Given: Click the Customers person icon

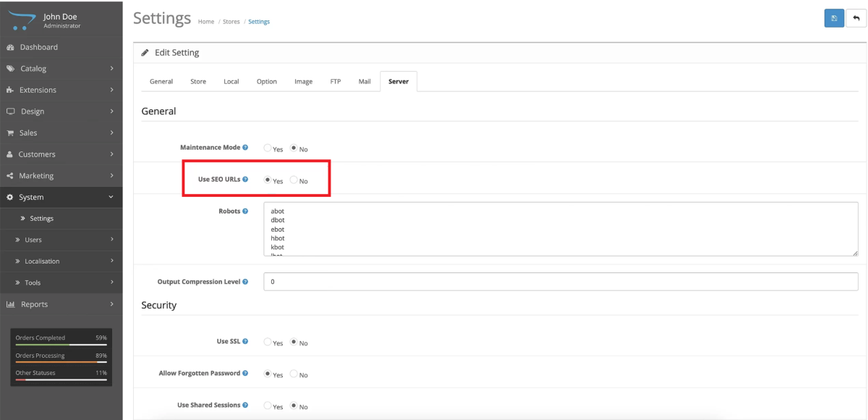Looking at the screenshot, I should point(9,154).
